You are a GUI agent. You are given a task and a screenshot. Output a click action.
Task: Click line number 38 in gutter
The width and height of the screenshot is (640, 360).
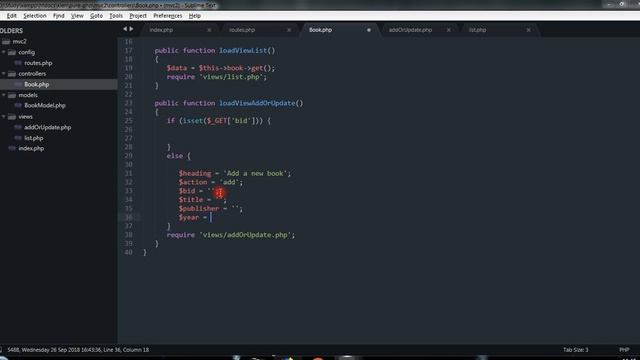[x=128, y=235]
